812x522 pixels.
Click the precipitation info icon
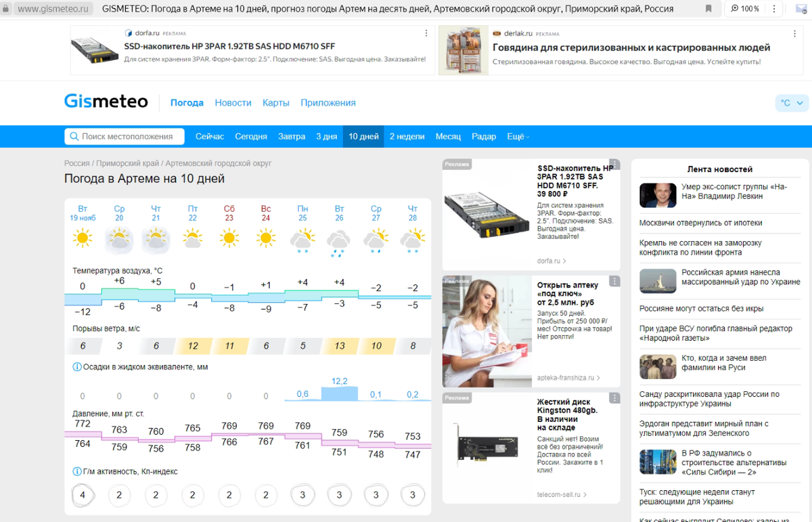(76, 367)
